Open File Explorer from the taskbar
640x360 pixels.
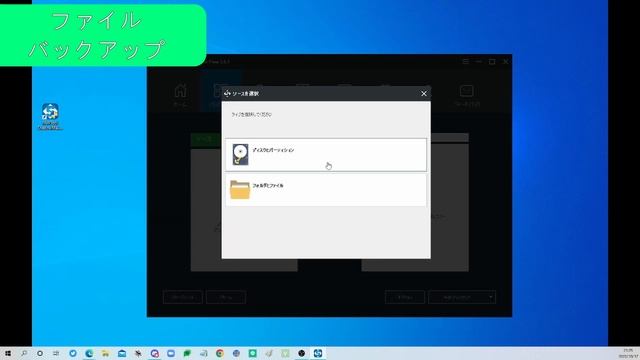tap(105, 353)
